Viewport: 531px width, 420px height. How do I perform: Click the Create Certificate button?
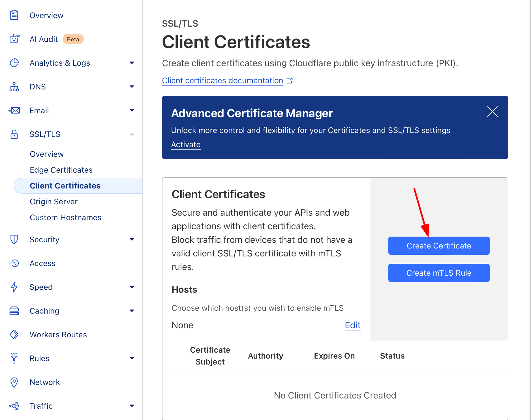click(x=439, y=246)
